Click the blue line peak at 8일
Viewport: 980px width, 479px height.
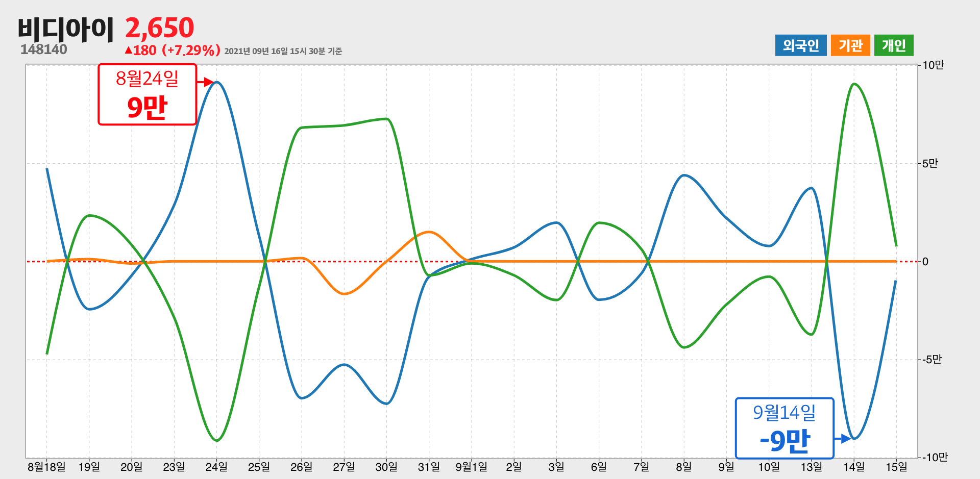pos(684,175)
